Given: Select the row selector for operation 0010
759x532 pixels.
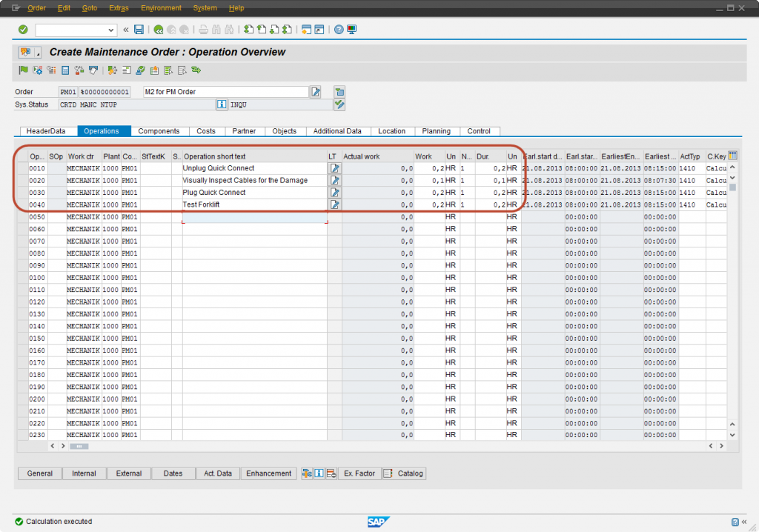Looking at the screenshot, I should (x=22, y=168).
